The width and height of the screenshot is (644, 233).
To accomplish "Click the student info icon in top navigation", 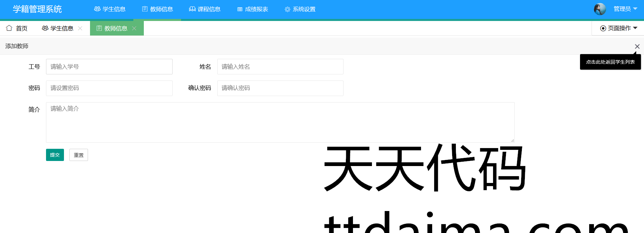I will pyautogui.click(x=97, y=9).
